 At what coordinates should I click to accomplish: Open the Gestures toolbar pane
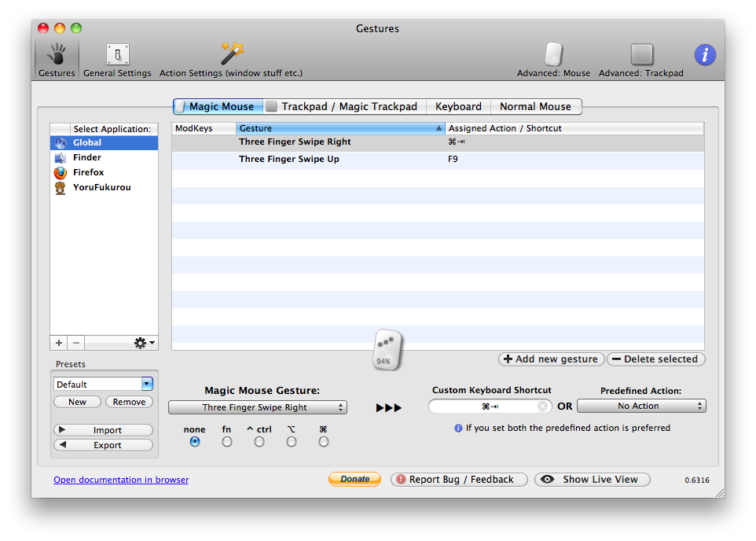[x=57, y=59]
